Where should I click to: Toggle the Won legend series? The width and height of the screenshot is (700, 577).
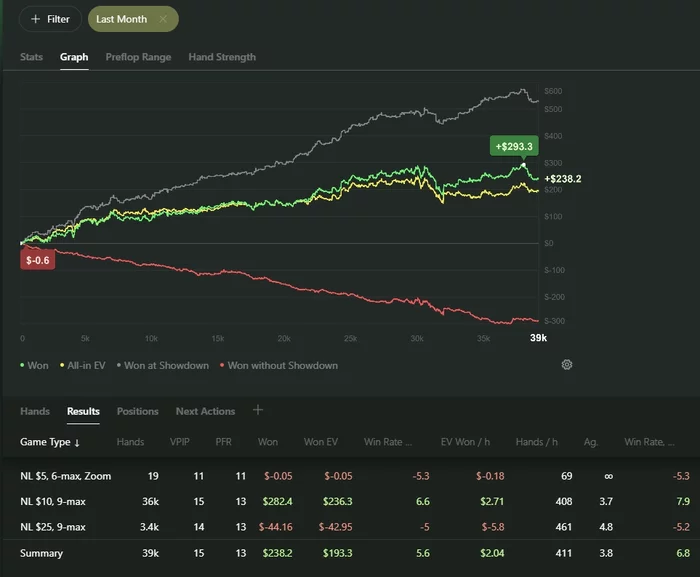[34, 365]
